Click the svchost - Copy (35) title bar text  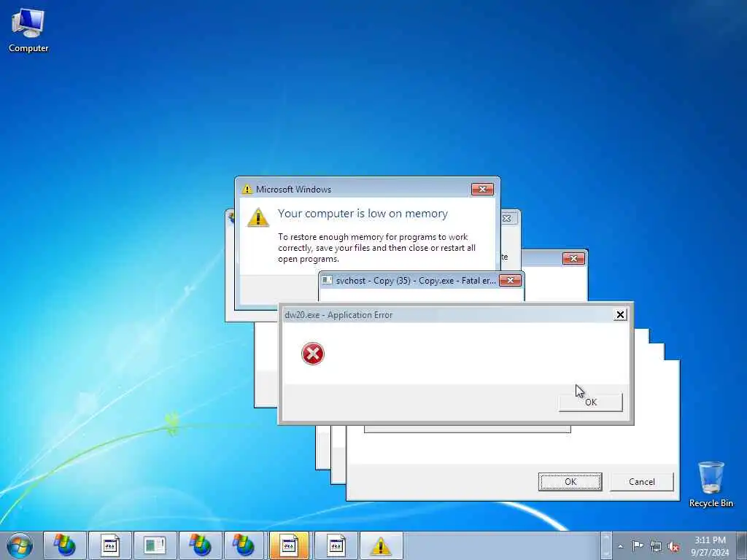point(415,281)
